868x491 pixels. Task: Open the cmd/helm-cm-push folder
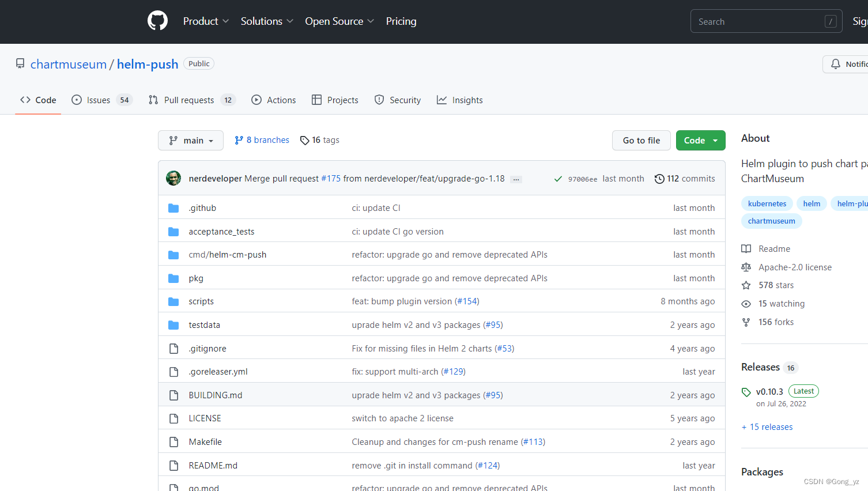[x=228, y=255]
